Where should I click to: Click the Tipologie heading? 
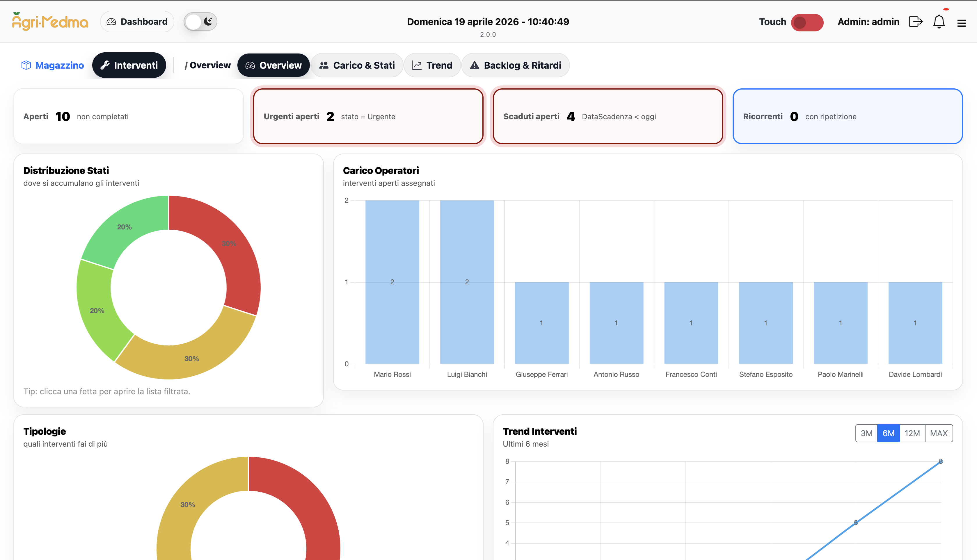pos(45,431)
